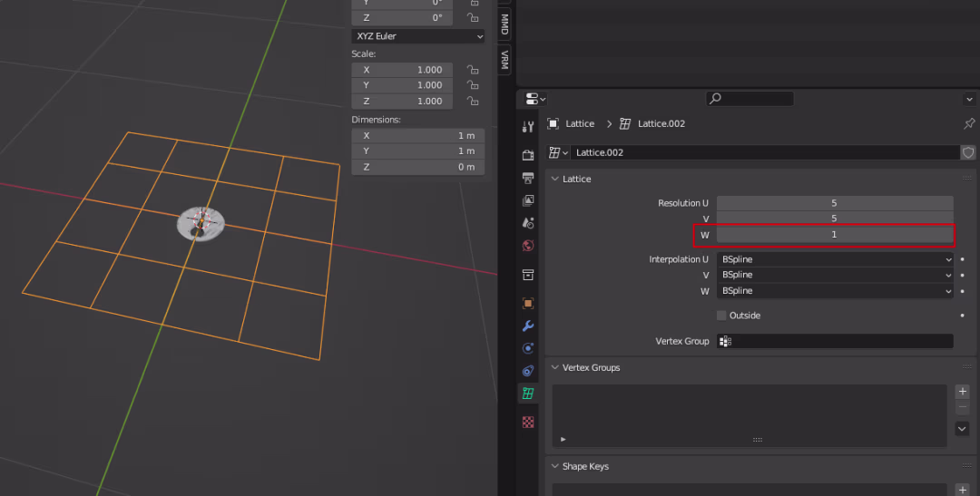Open the Texture properties checkerboard tab
Viewport: 980px width, 496px height.
pos(528,423)
